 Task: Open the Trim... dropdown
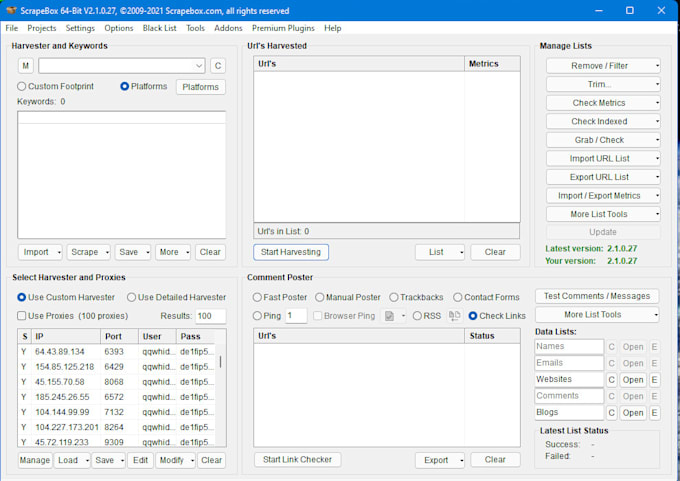(x=657, y=85)
